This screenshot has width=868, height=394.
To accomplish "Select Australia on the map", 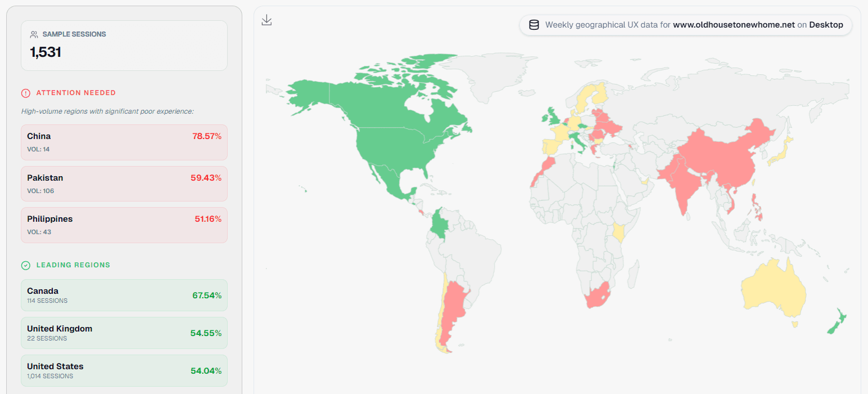I will (x=773, y=290).
